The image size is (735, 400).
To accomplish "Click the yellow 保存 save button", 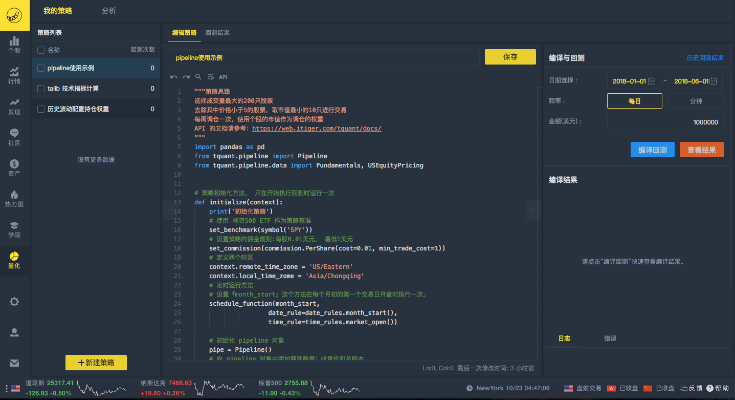I will pyautogui.click(x=510, y=57).
